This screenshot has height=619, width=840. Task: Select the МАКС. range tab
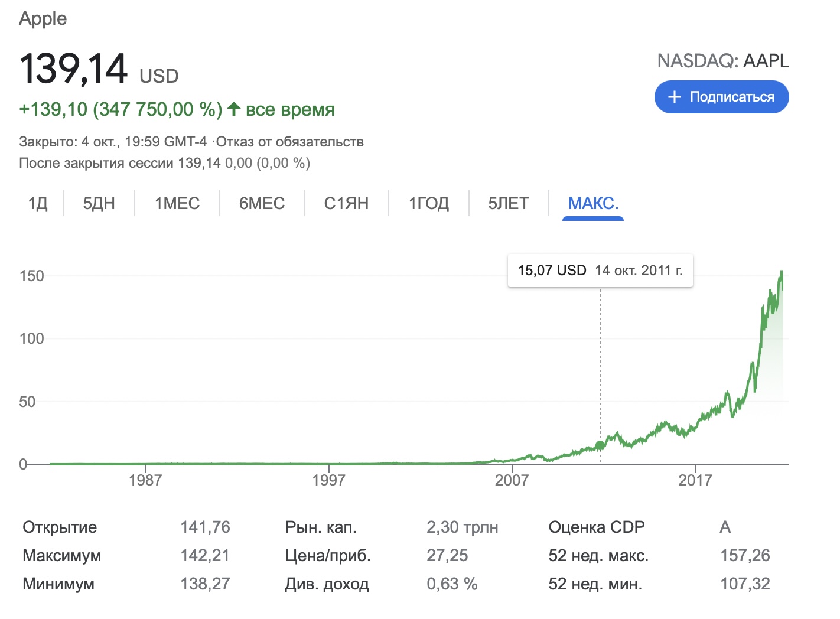(x=593, y=204)
